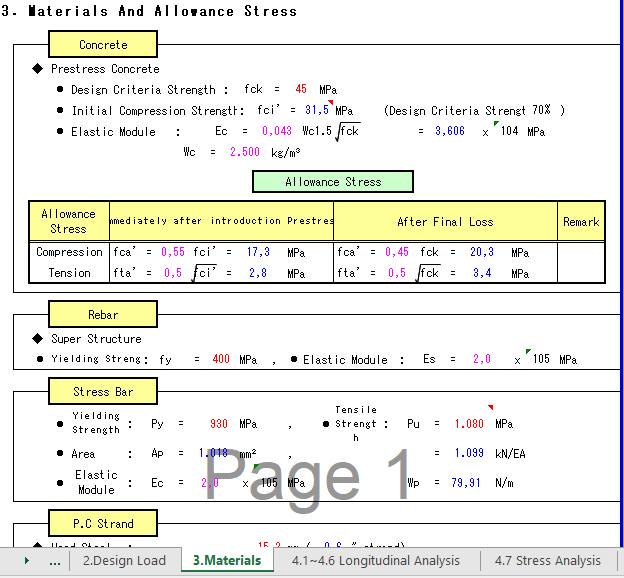
Task: Click the yellow Concrete label box
Action: pyautogui.click(x=103, y=45)
